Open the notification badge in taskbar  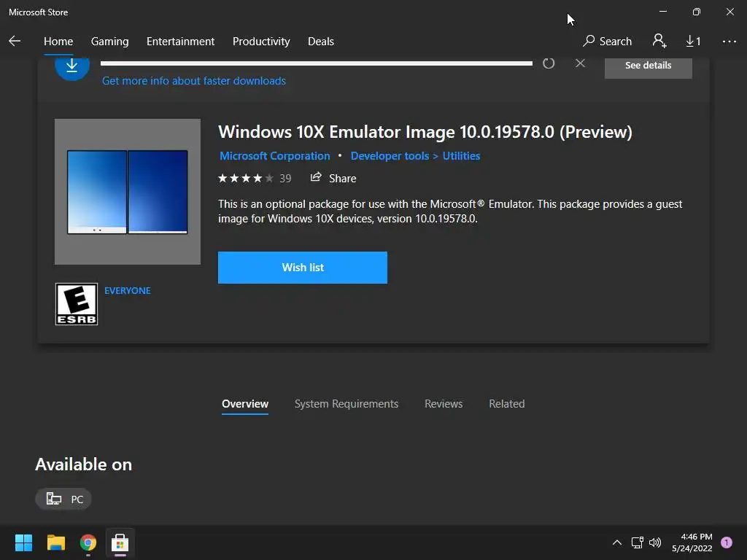coord(727,542)
